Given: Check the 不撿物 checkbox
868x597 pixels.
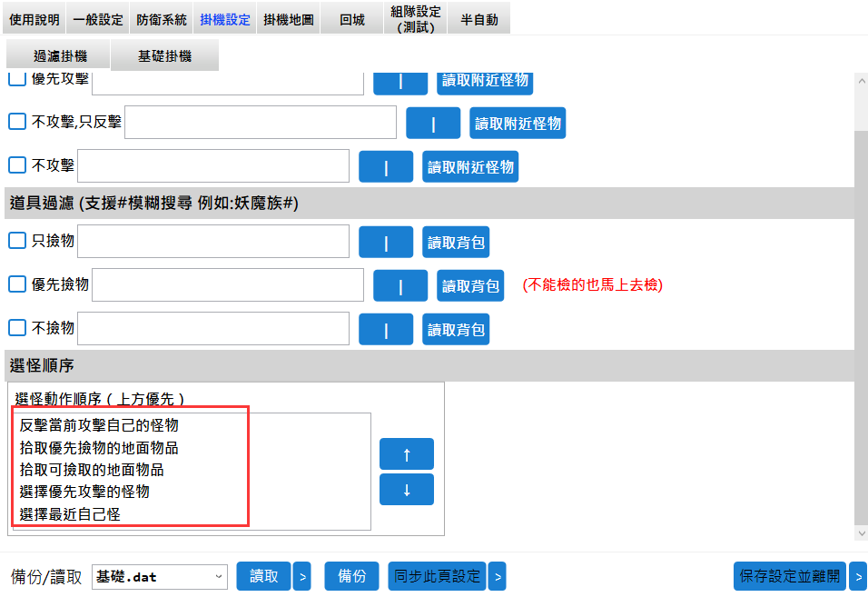Looking at the screenshot, I should [17, 328].
